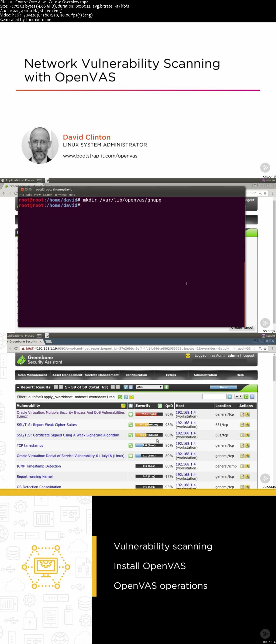Go to previous page of report results
The image size is (276, 644).
pyautogui.click(x=61, y=387)
